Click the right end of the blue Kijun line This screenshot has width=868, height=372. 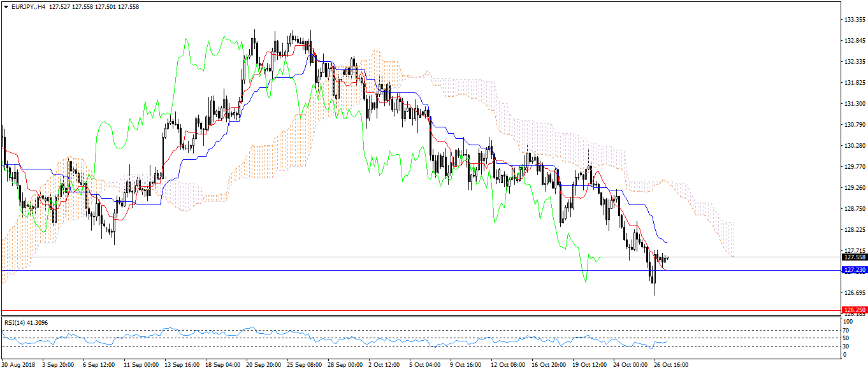click(667, 243)
